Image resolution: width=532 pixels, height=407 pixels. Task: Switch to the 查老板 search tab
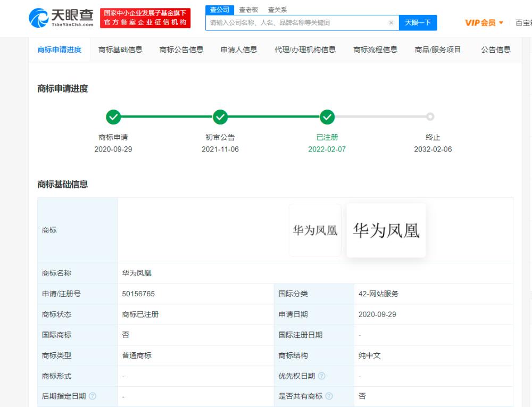coord(248,10)
